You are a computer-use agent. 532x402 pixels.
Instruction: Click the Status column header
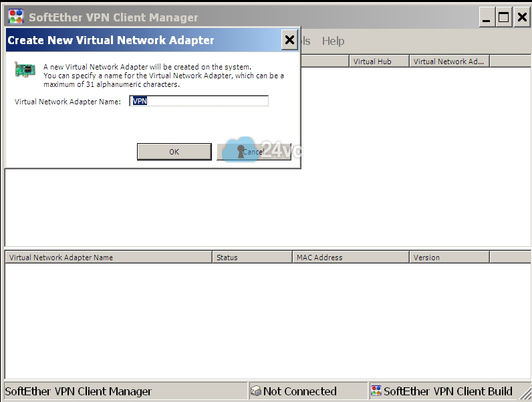(253, 258)
